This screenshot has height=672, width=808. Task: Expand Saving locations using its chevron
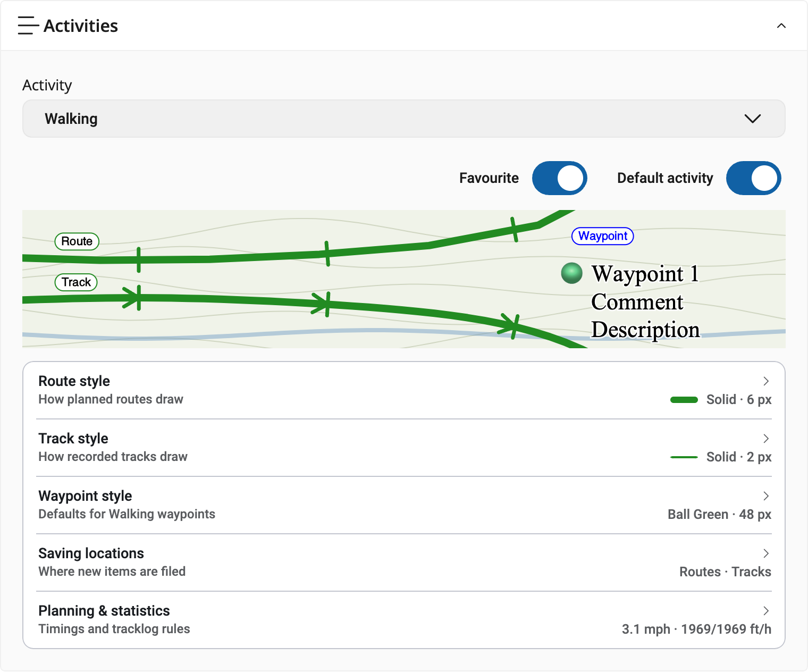tap(766, 553)
